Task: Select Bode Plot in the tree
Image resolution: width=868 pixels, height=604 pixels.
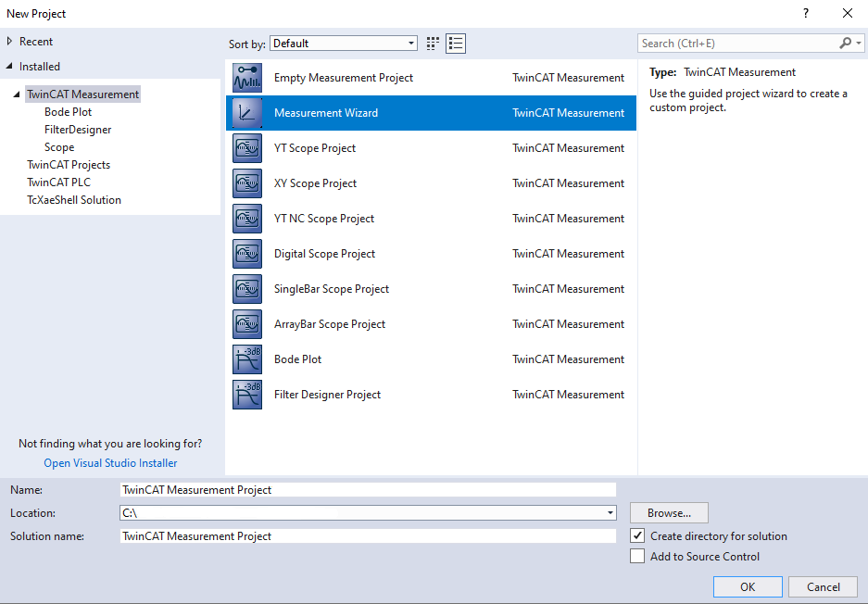Action: point(69,112)
